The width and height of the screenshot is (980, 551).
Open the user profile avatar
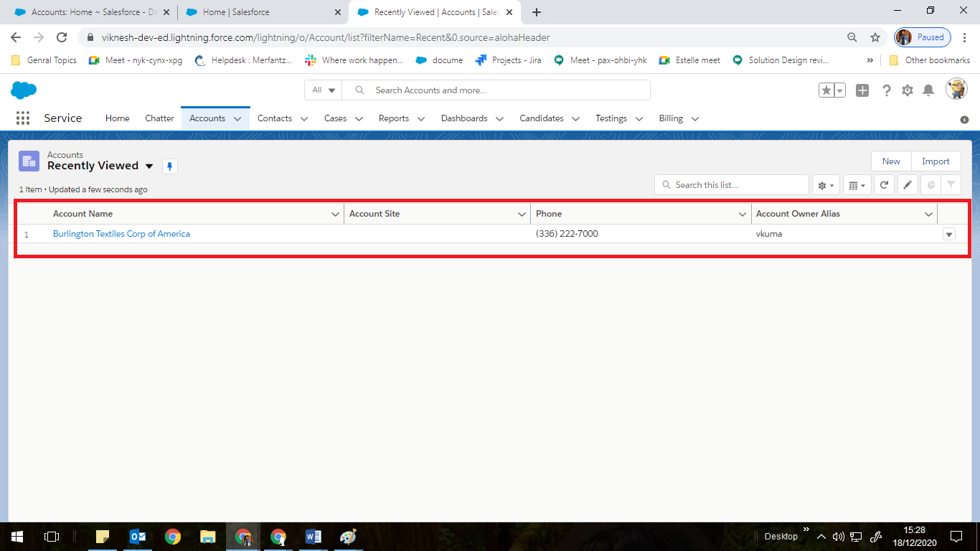[957, 89]
